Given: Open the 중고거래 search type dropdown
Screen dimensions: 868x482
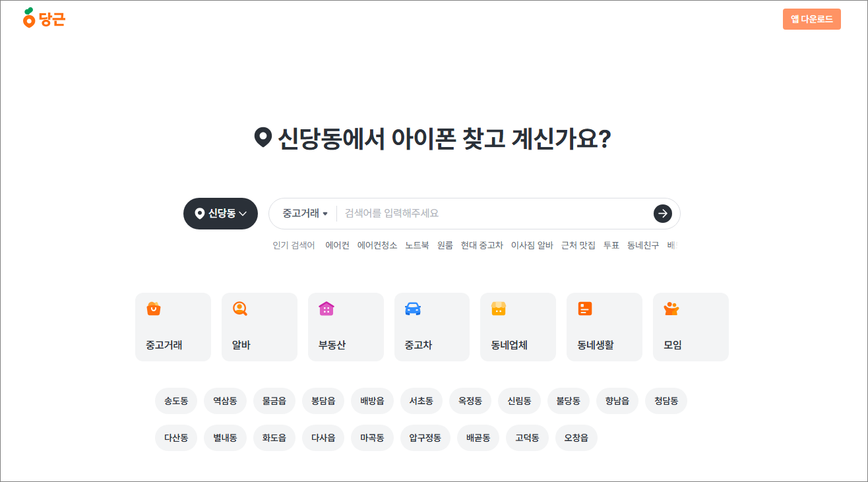Looking at the screenshot, I should pyautogui.click(x=305, y=214).
